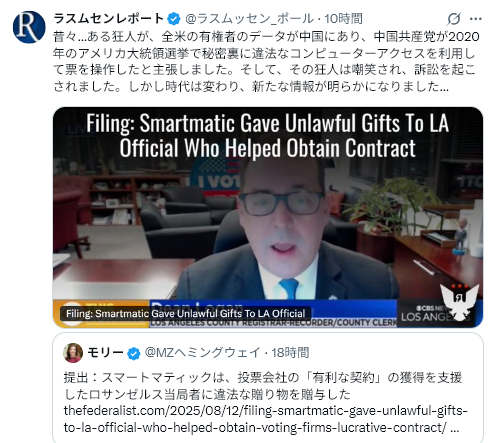This screenshot has width=497, height=443.
Task: Open the @ラスムッセン_ポール handle
Action: pos(249,19)
